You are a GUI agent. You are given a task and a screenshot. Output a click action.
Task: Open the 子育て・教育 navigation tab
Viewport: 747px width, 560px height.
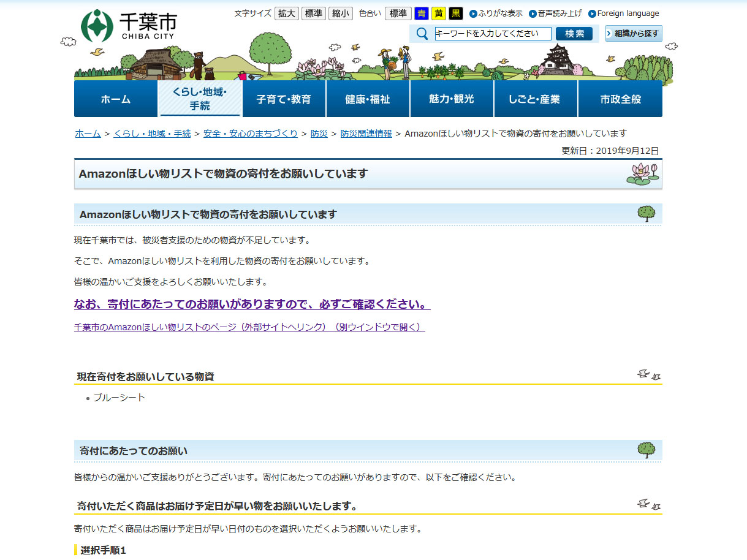point(284,99)
